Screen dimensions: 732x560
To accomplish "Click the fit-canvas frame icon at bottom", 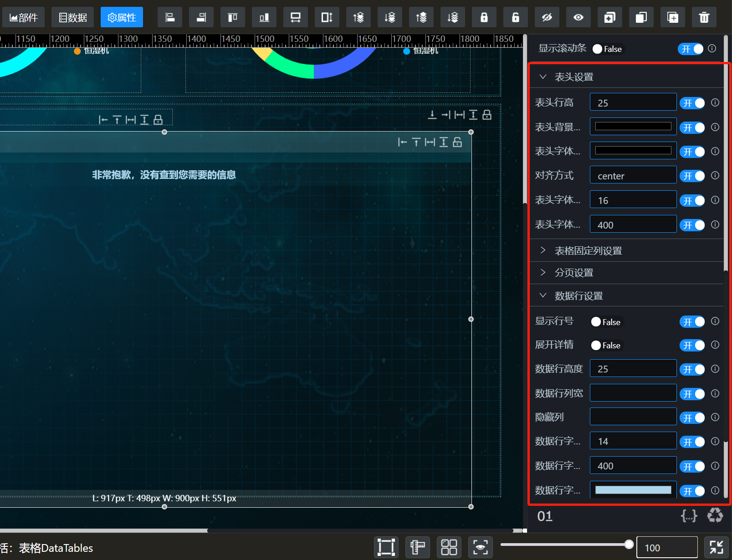I will pos(386,547).
